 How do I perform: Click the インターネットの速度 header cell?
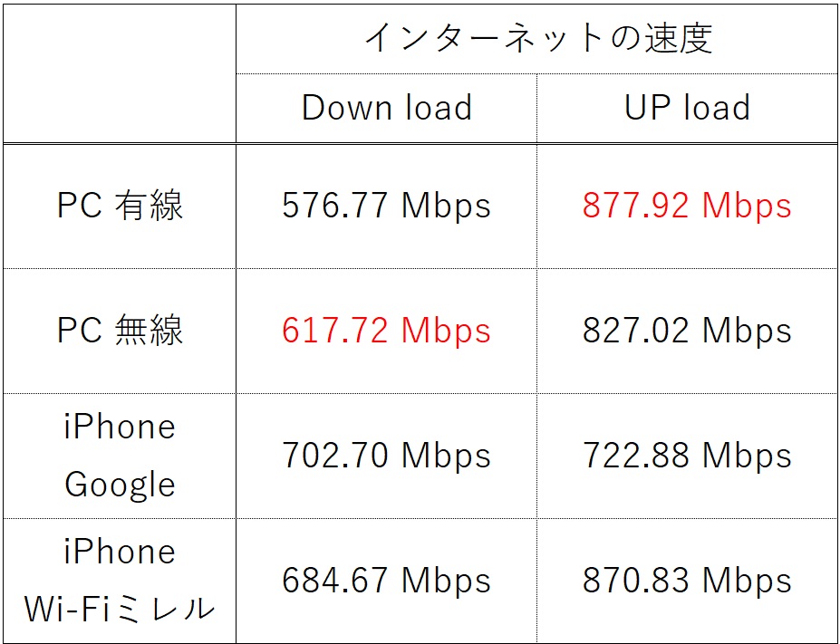(536, 38)
